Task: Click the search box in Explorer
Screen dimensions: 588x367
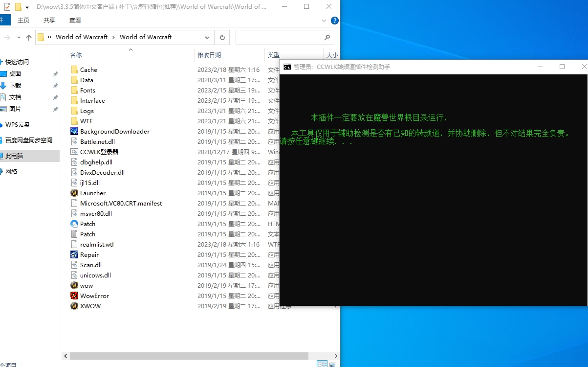Action: click(280, 37)
